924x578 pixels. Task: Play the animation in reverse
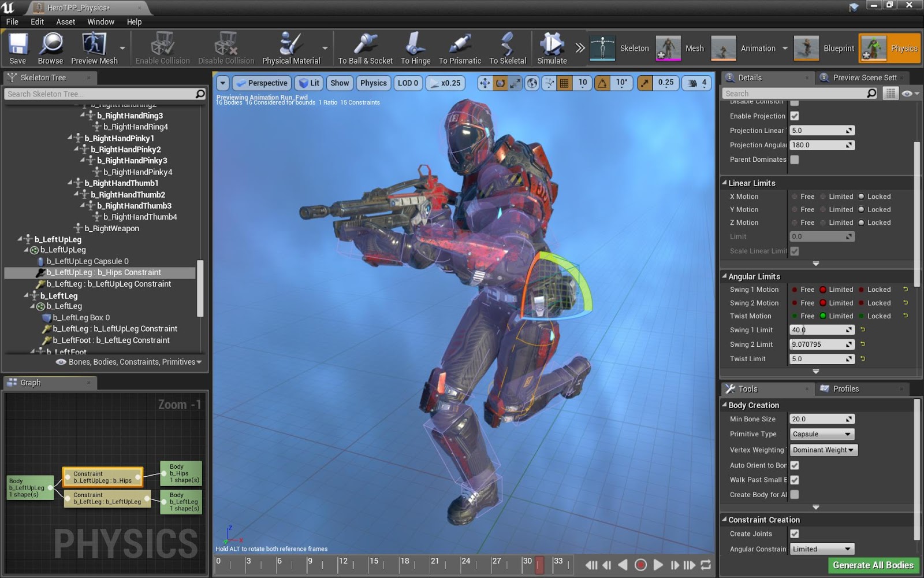point(623,565)
